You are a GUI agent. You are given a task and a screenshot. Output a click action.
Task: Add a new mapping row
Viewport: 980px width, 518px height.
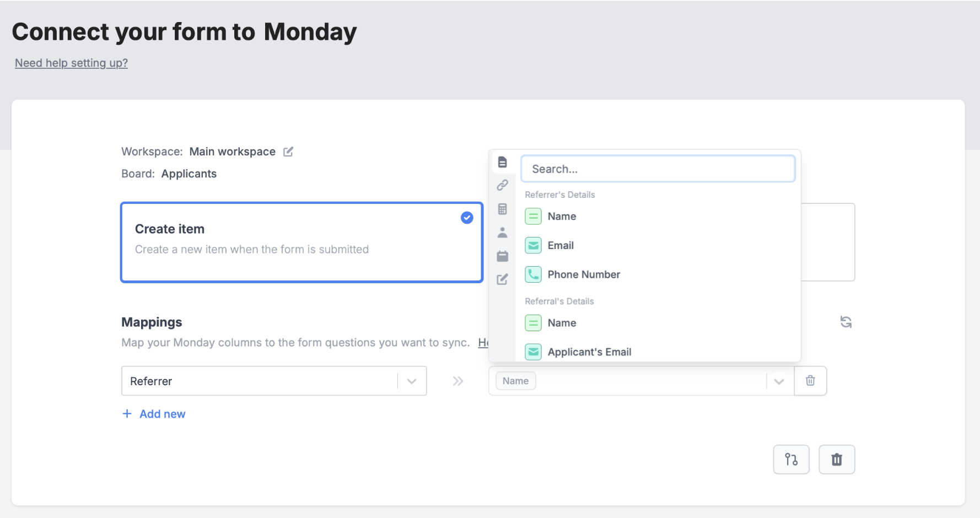point(154,413)
